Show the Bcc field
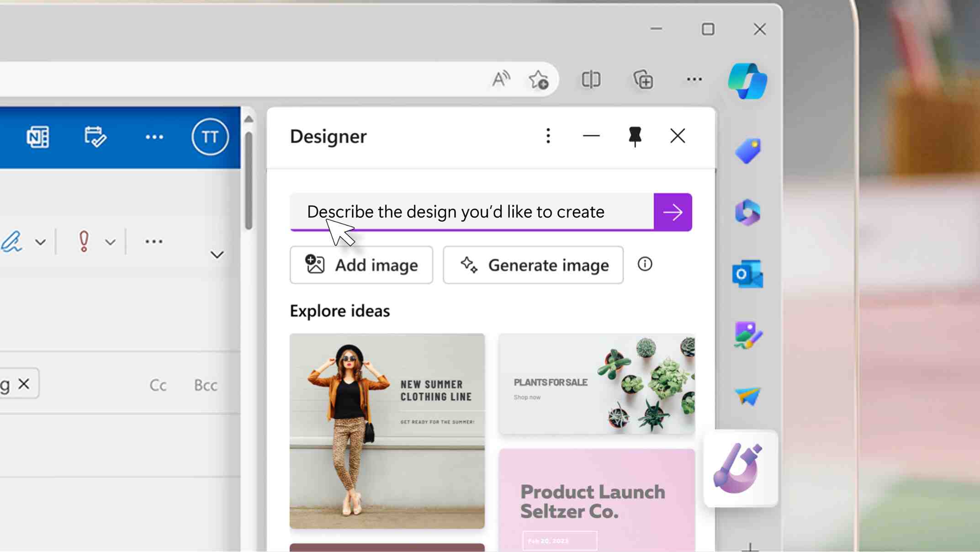 (206, 385)
